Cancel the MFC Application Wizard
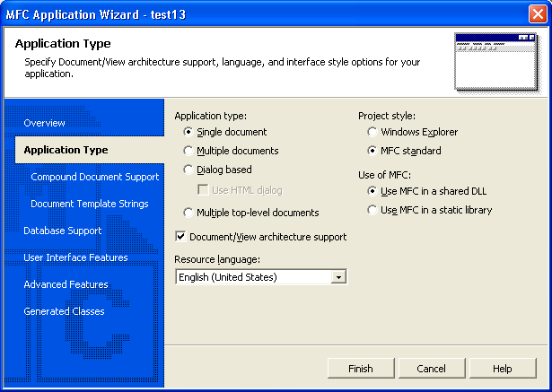The height and width of the screenshot is (392, 552). tap(432, 369)
